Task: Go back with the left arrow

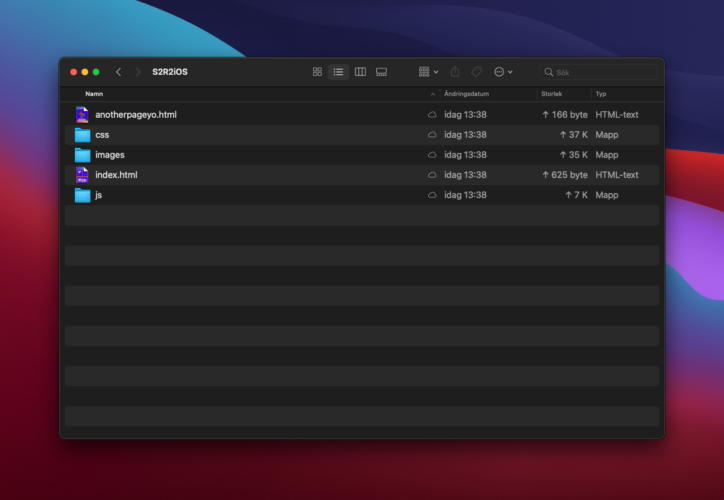Action: [x=118, y=72]
